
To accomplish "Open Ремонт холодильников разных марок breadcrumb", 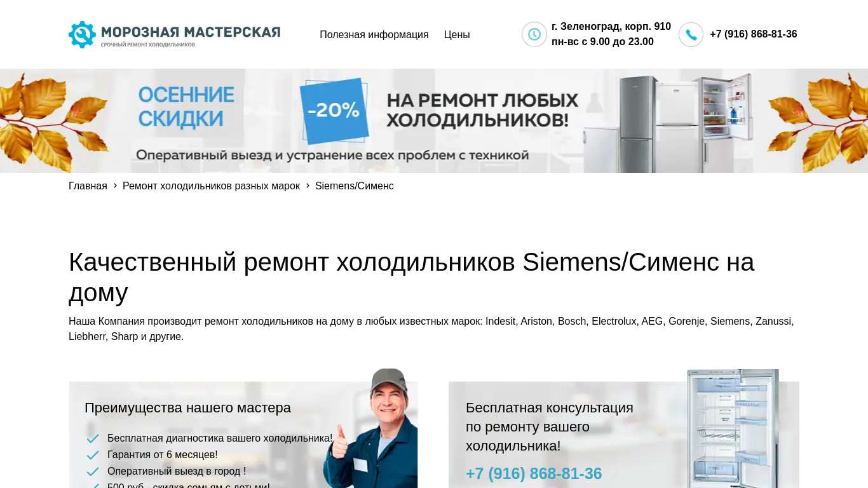I will click(x=211, y=186).
